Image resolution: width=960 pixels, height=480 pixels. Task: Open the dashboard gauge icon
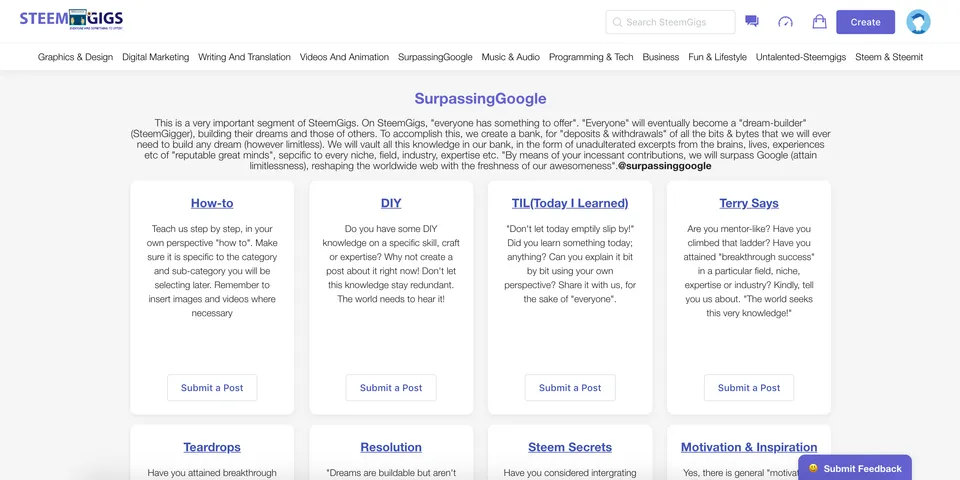(x=786, y=22)
